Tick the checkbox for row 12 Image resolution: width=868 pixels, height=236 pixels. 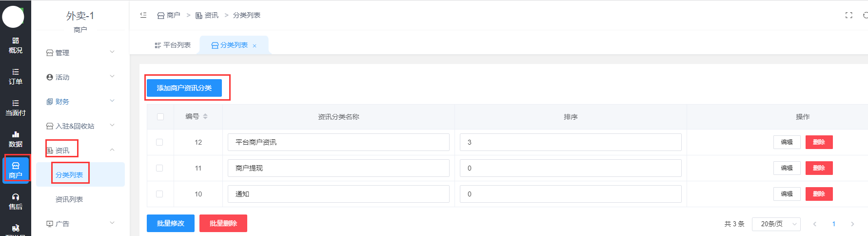(159, 142)
